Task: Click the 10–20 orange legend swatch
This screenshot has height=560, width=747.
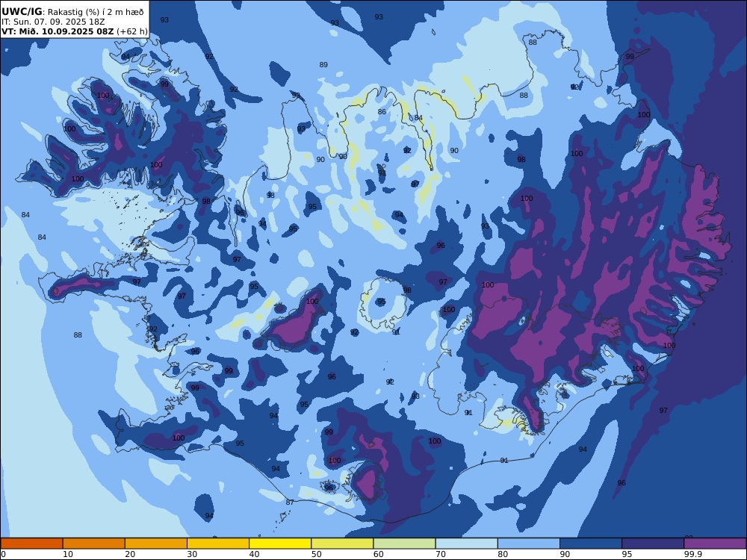Action: tap(94, 544)
